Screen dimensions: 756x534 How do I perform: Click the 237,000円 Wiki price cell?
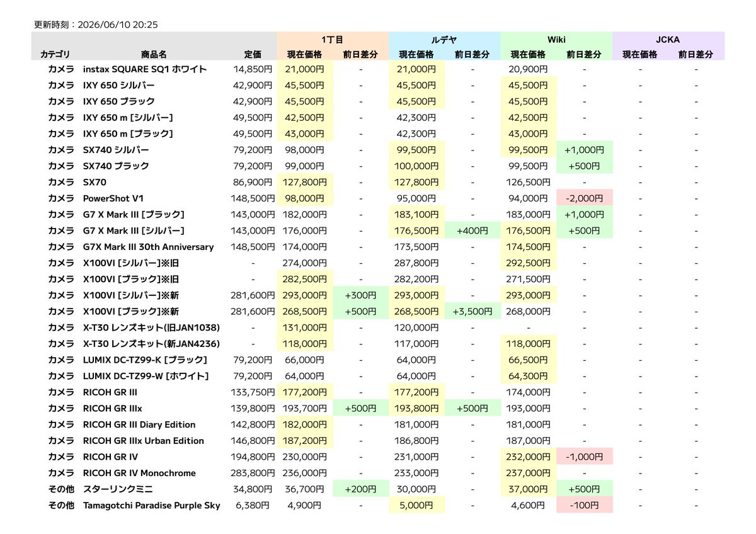click(529, 473)
